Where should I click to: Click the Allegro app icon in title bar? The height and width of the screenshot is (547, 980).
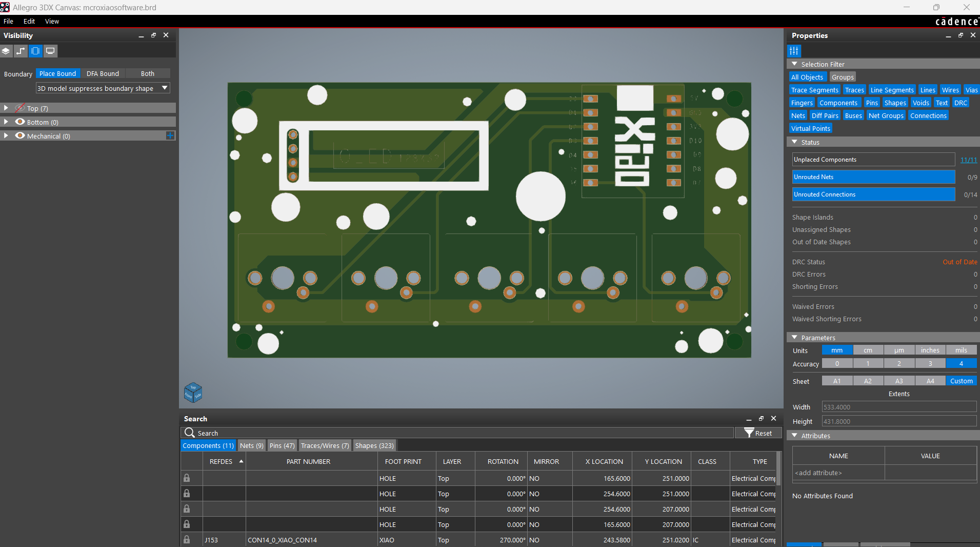pyautogui.click(x=5, y=7)
